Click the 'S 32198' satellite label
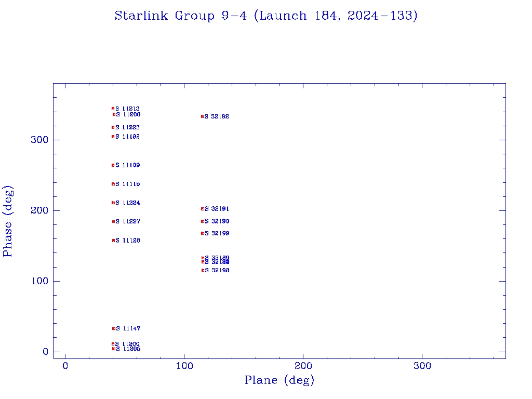The width and height of the screenshot is (532, 399). 217,270
